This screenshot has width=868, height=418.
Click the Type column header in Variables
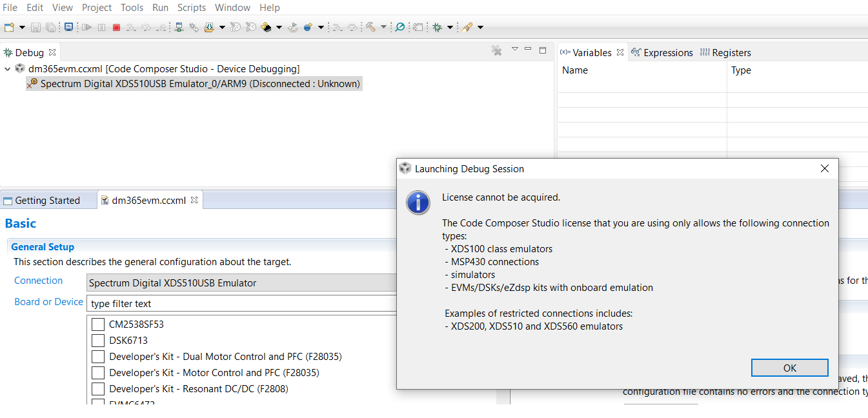pyautogui.click(x=798, y=70)
